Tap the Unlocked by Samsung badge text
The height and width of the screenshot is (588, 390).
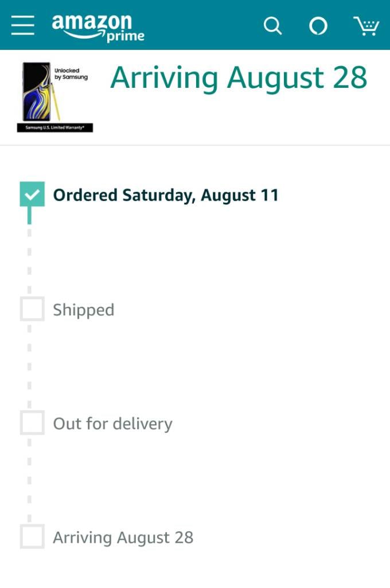point(71,74)
